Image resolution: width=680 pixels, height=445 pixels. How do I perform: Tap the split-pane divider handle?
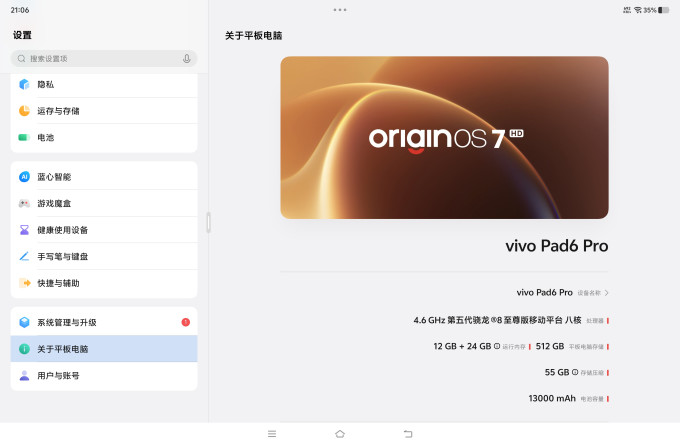click(x=209, y=222)
